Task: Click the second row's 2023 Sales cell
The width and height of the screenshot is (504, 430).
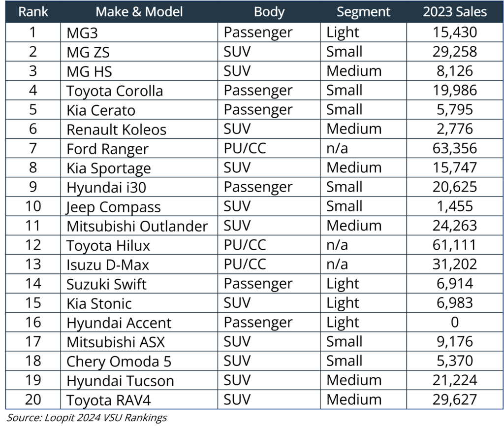Action: coord(455,52)
